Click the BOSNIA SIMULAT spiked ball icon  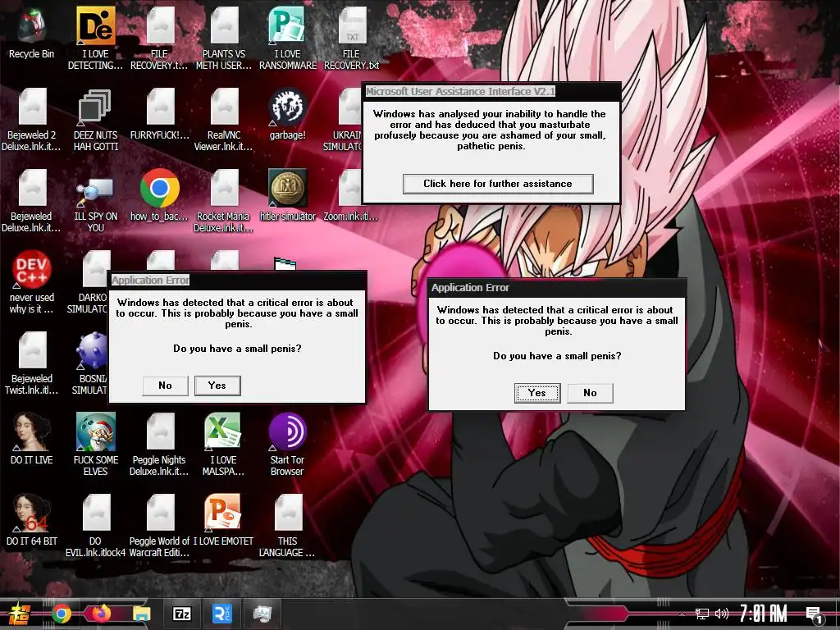pyautogui.click(x=92, y=351)
